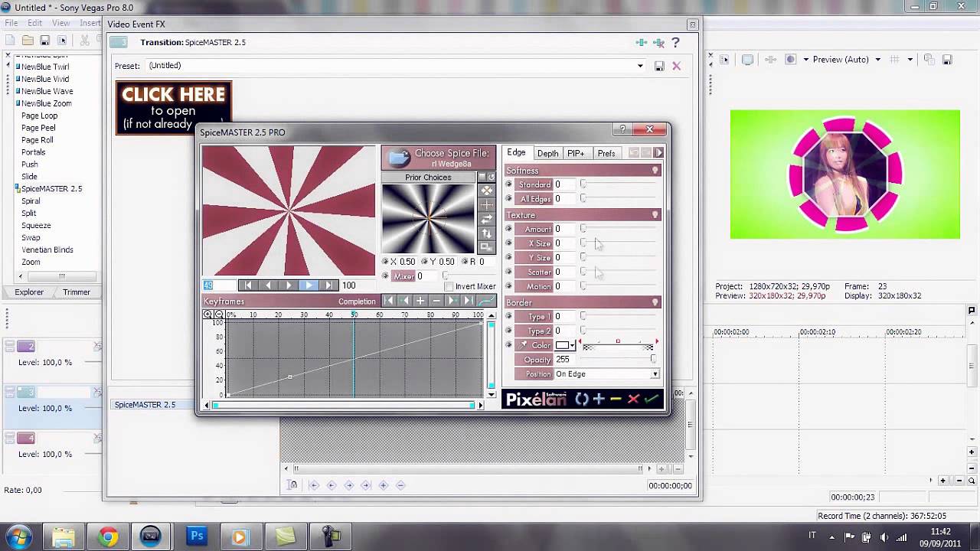980x551 pixels.
Task: Accept SpiceMASTER settings with green checkmark
Action: (651, 399)
